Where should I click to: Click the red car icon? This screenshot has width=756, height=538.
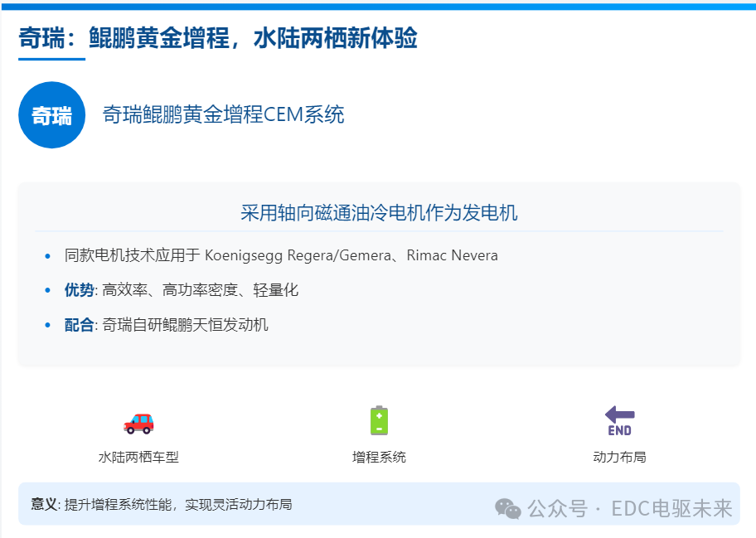tap(138, 424)
